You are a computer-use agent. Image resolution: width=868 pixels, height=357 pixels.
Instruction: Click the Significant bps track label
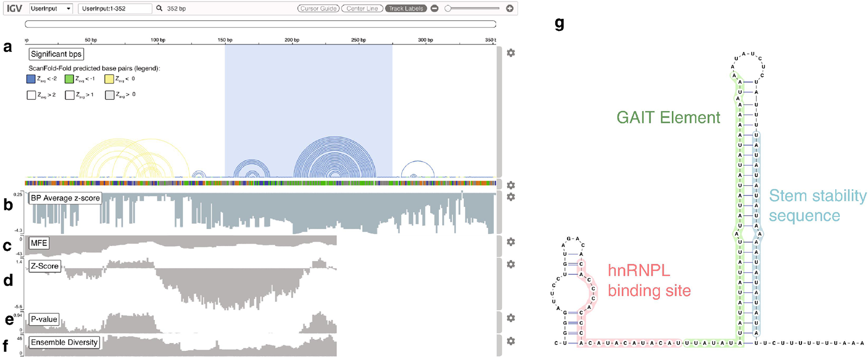coord(56,54)
